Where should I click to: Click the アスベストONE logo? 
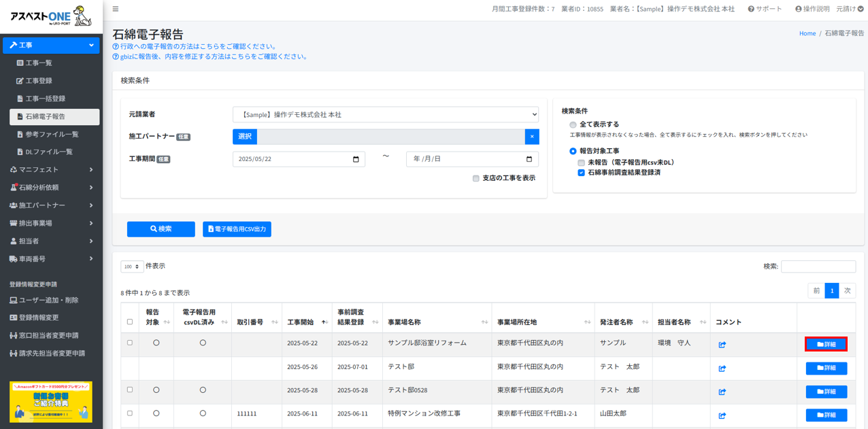click(x=51, y=16)
